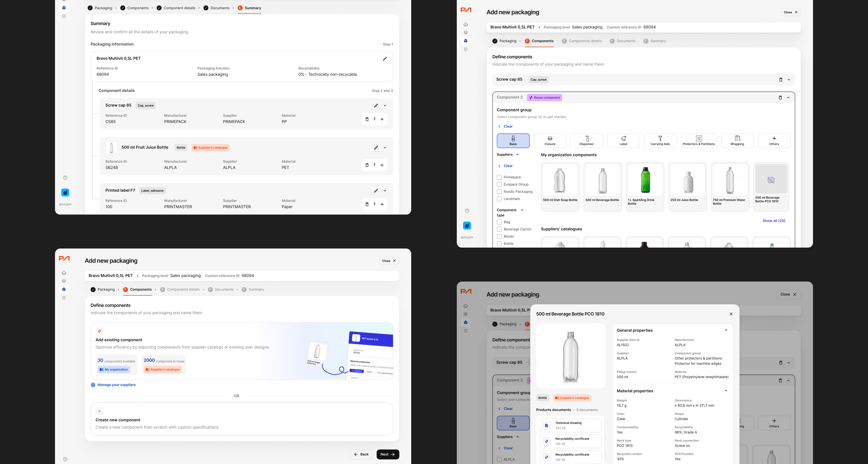Viewport: 868px width, 464px height.
Task: Collapse Component 2 panel in component group window
Action: pyautogui.click(x=788, y=98)
